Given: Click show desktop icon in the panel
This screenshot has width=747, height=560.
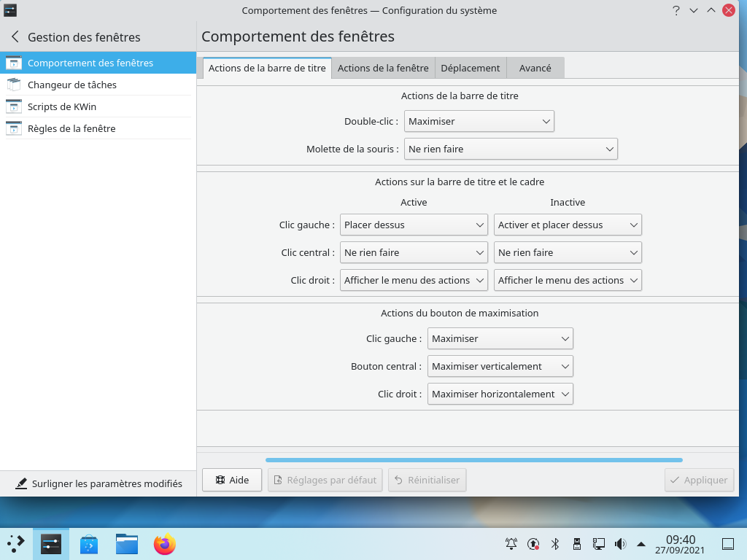Looking at the screenshot, I should coord(728,544).
